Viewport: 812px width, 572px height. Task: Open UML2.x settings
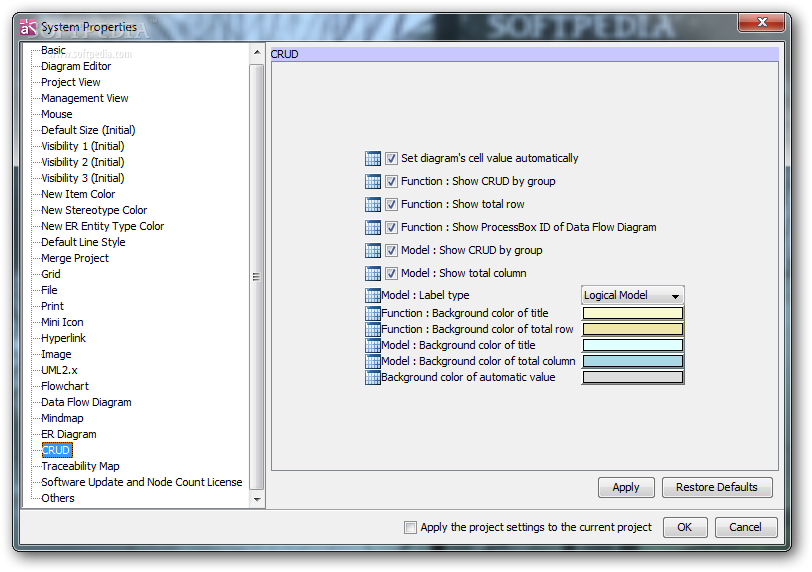tap(60, 371)
